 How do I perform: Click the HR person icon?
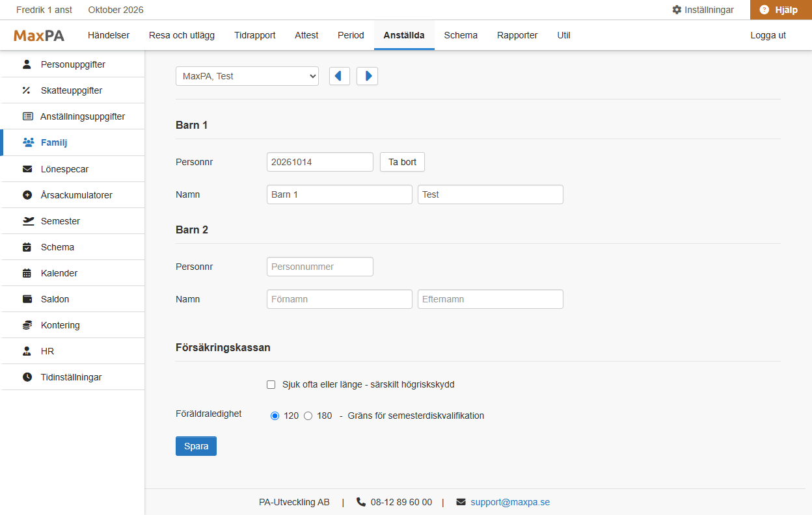[27, 351]
